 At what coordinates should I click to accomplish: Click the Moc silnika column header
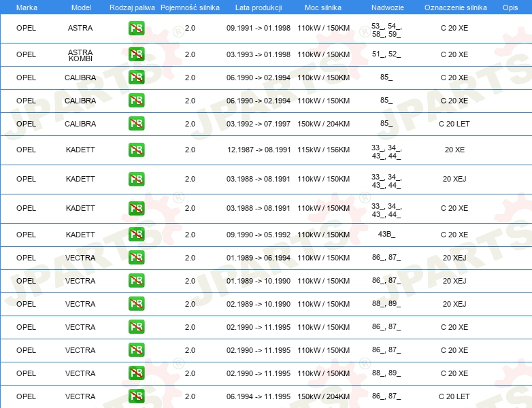click(x=322, y=7)
